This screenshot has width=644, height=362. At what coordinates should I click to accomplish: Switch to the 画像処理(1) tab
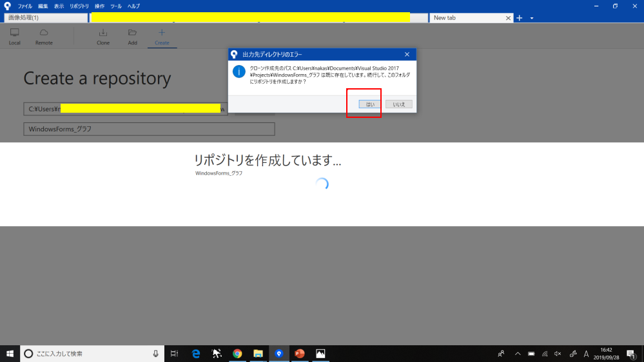click(x=46, y=17)
